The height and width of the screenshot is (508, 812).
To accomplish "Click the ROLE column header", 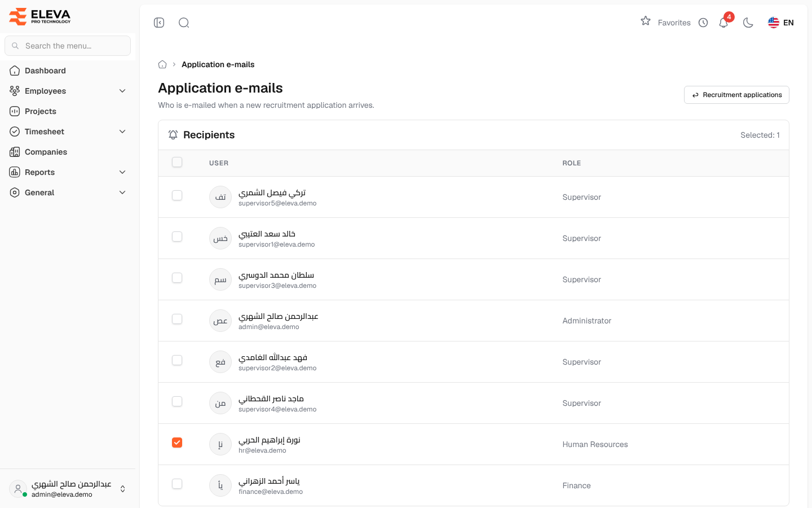I will point(572,163).
